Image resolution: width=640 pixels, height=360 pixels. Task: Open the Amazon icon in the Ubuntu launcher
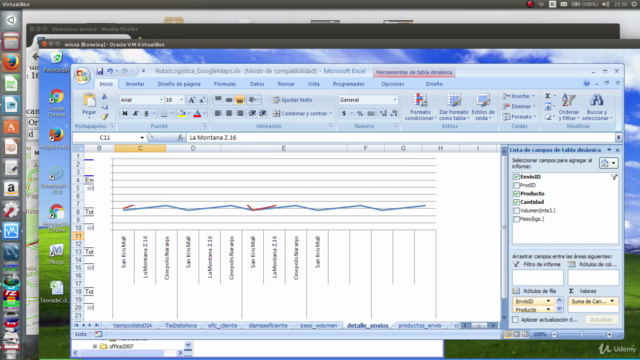11,189
